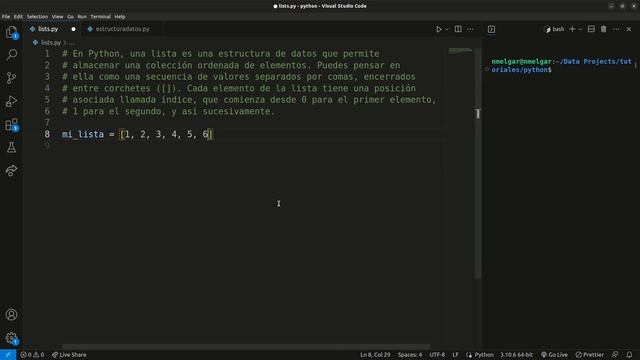640x360 pixels.
Task: Open errors and warnings count
Action: 32,355
